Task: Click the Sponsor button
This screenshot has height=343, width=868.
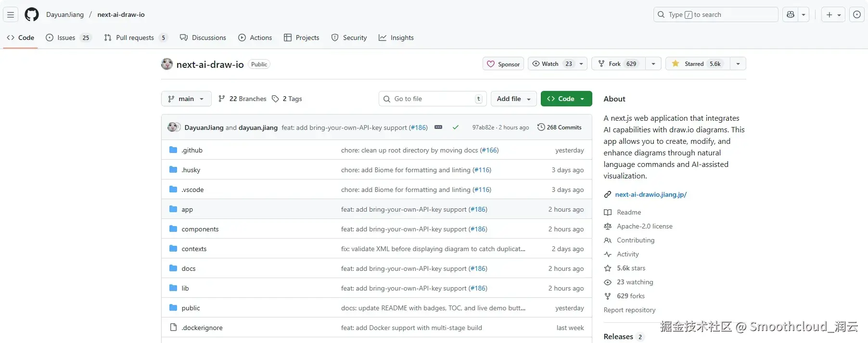Action: click(x=503, y=64)
